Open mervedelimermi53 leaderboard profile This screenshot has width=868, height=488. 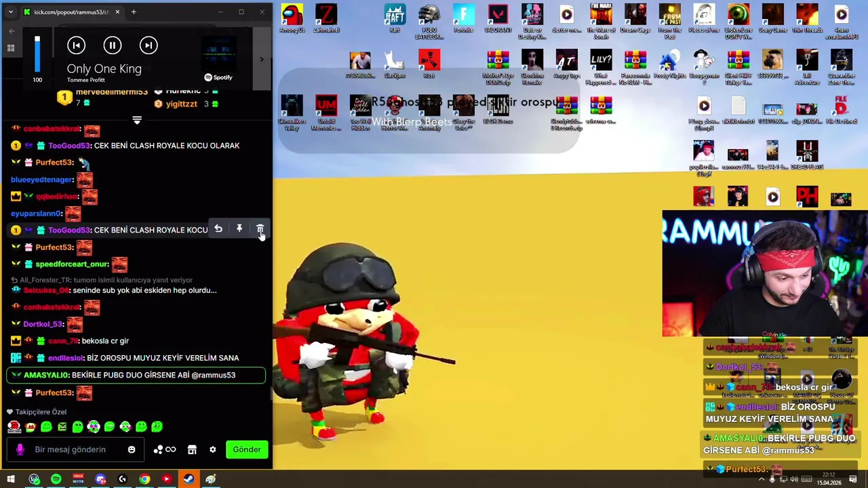point(111,91)
